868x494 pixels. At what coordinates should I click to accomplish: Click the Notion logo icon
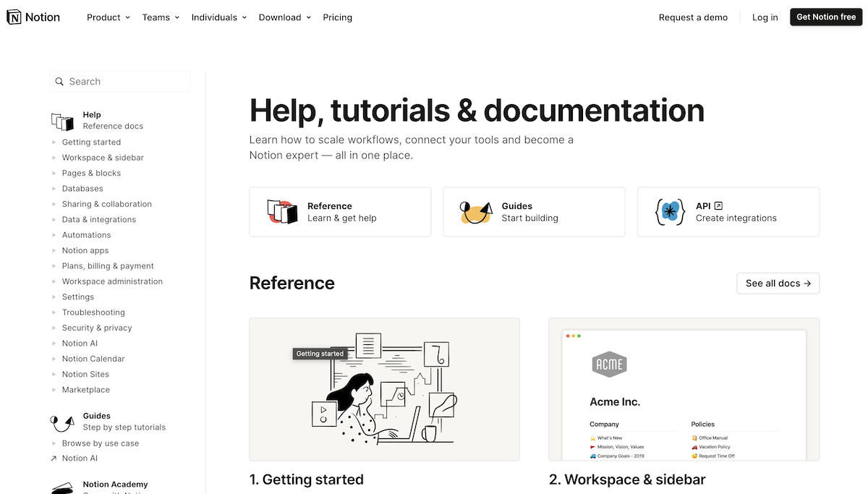14,17
